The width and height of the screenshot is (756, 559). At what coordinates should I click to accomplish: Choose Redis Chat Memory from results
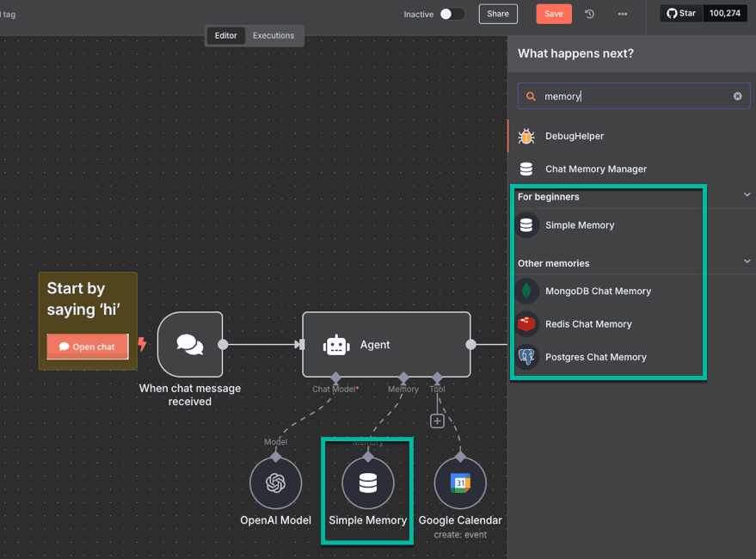tap(588, 324)
